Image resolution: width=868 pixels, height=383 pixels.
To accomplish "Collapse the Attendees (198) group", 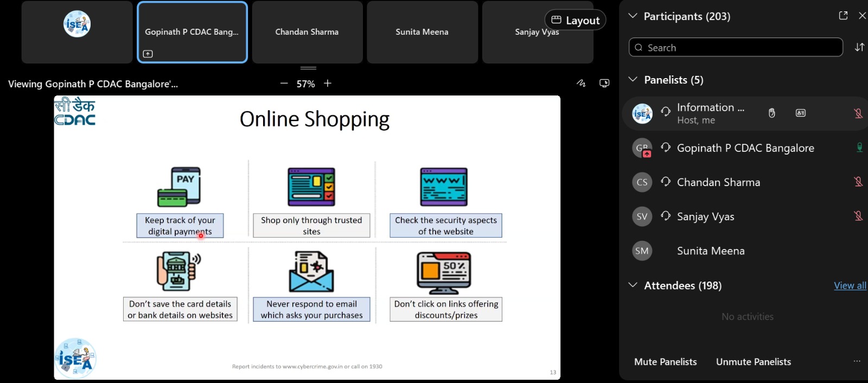I will 633,285.
